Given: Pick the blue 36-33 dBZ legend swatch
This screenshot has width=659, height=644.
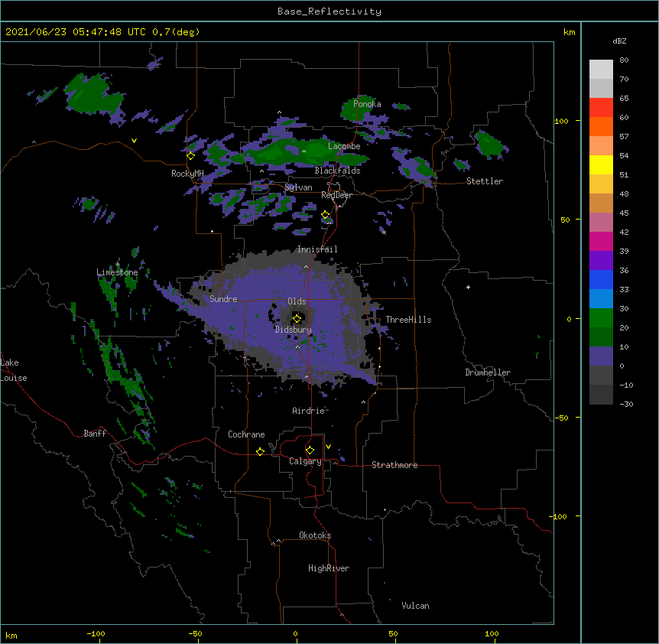Looking at the screenshot, I should coord(601,280).
